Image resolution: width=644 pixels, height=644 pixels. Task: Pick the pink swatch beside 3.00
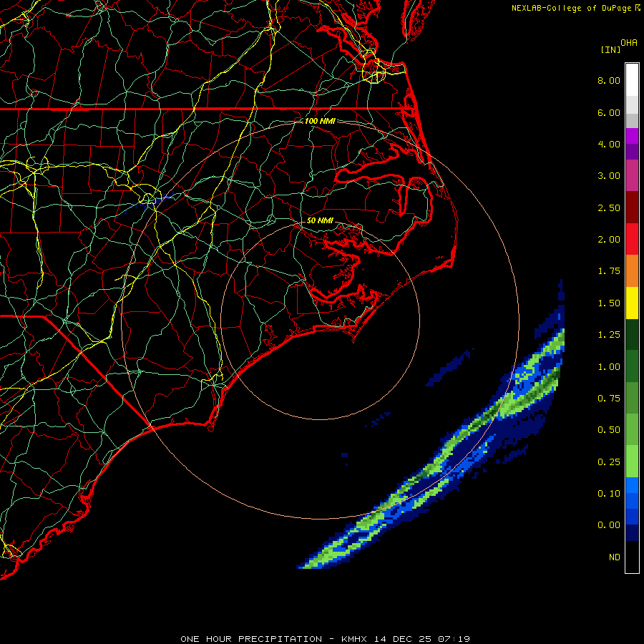tap(632, 175)
